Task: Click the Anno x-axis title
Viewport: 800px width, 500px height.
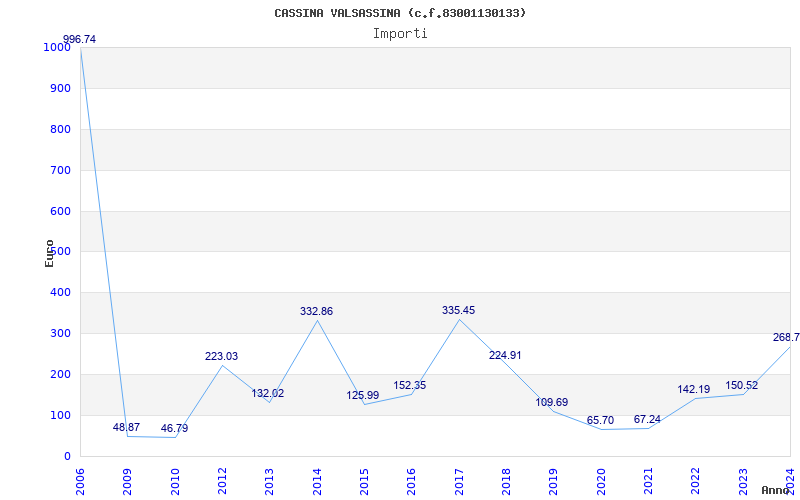Action: click(x=775, y=490)
